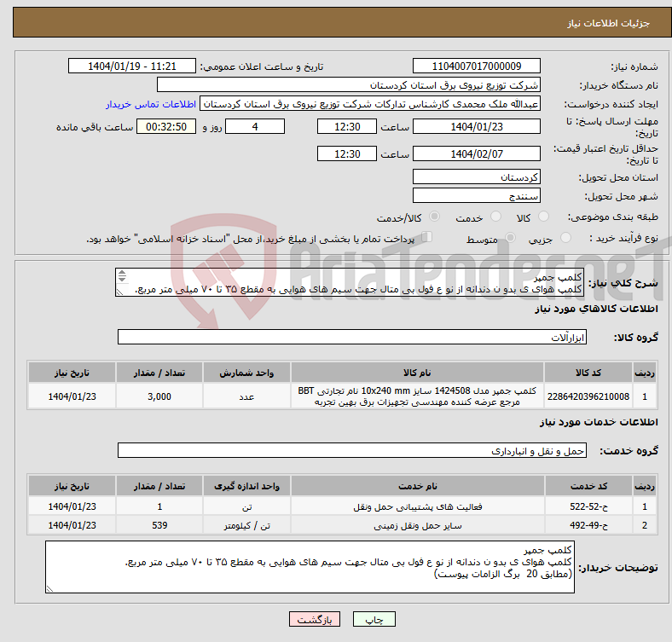
Task: Click the شرح کلی نیاز text area
Action: (350, 282)
